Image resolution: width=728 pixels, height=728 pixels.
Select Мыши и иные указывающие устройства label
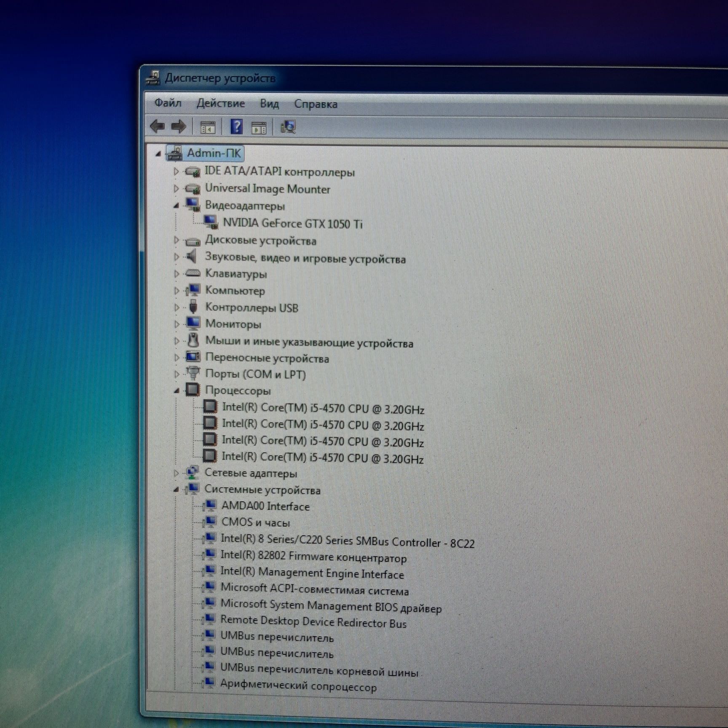(x=309, y=342)
